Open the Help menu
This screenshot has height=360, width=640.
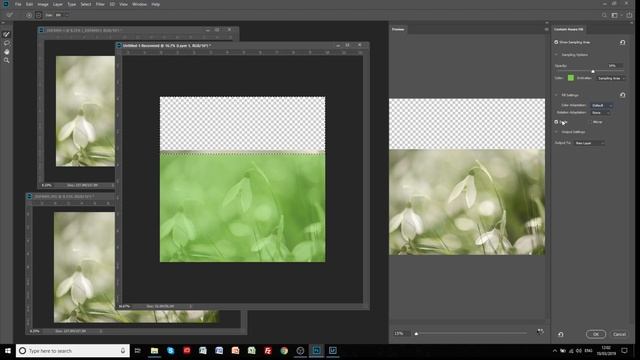pos(156,4)
